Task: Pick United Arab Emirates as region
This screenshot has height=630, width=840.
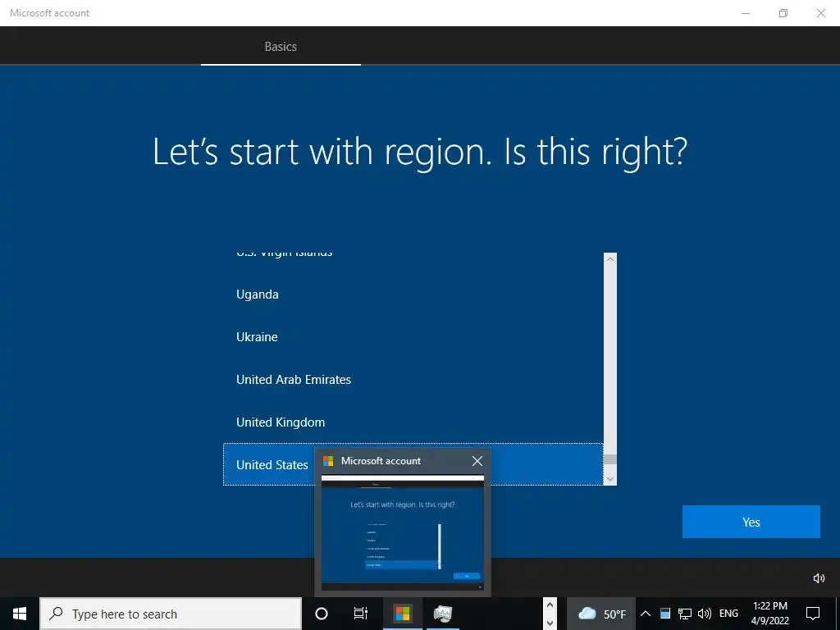Action: 413,380
